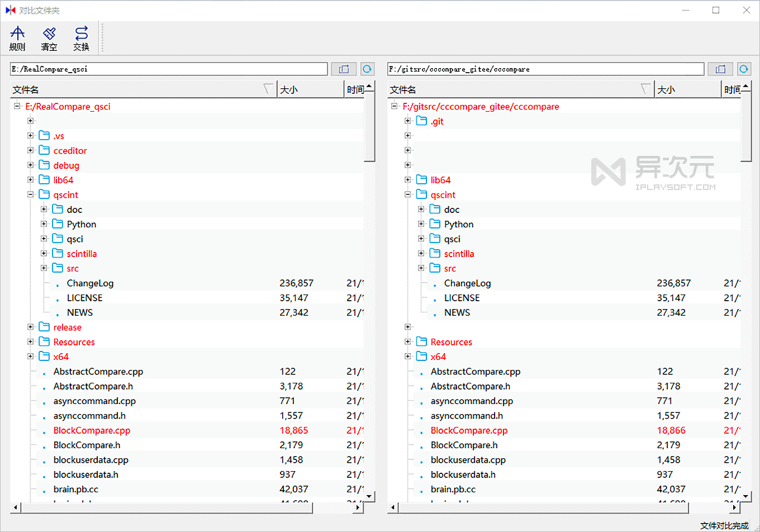Collapse the qscint folder in left pane

click(30, 194)
